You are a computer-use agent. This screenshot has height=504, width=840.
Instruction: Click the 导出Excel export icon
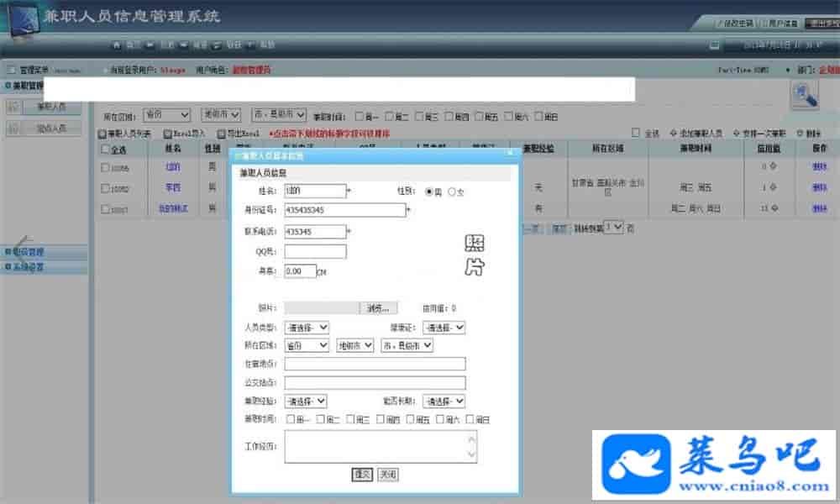point(221,134)
